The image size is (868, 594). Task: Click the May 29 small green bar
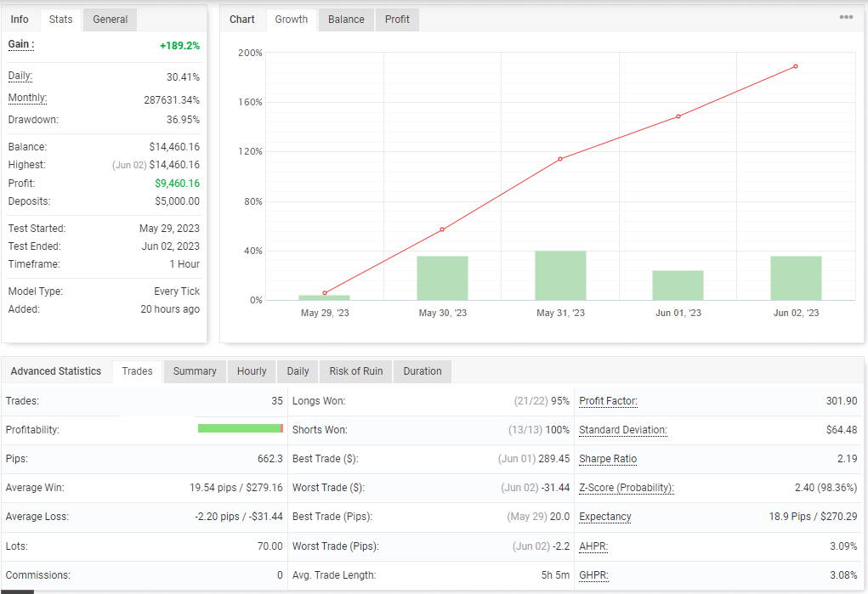[x=325, y=297]
